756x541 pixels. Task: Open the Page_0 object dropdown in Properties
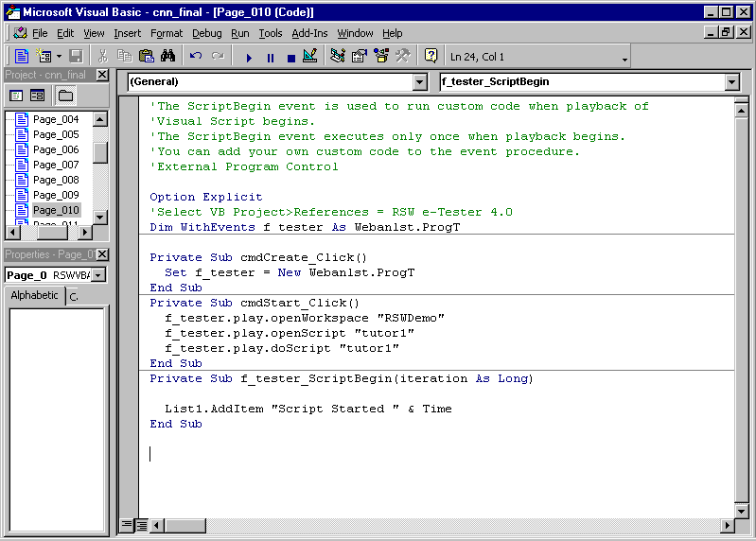[x=98, y=275]
